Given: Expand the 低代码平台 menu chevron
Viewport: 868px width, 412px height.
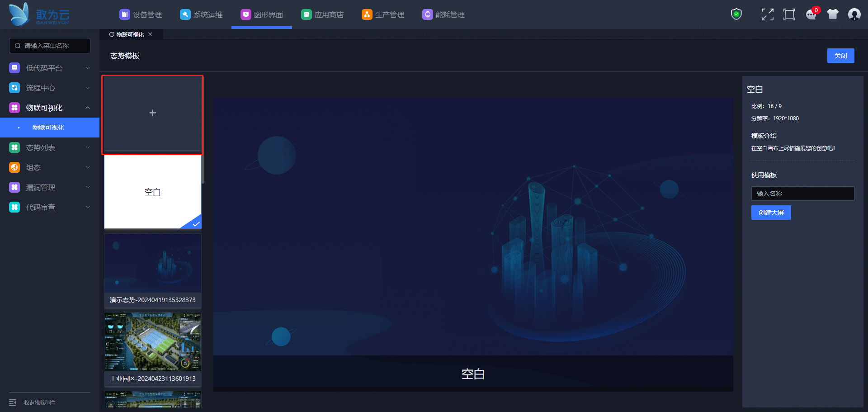Looking at the screenshot, I should (x=88, y=68).
